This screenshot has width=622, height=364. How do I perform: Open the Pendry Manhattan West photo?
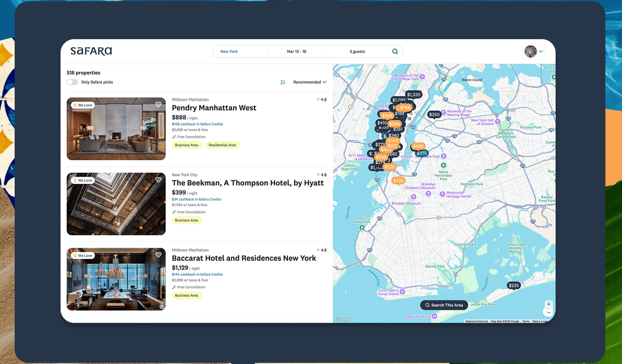116,129
